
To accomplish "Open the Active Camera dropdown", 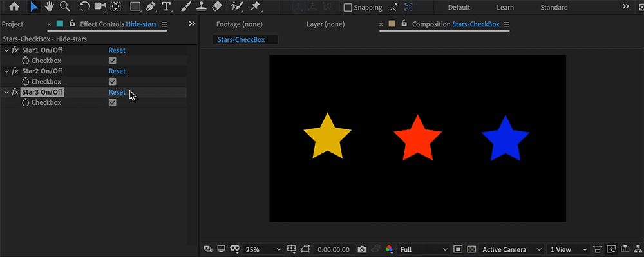I will point(512,249).
